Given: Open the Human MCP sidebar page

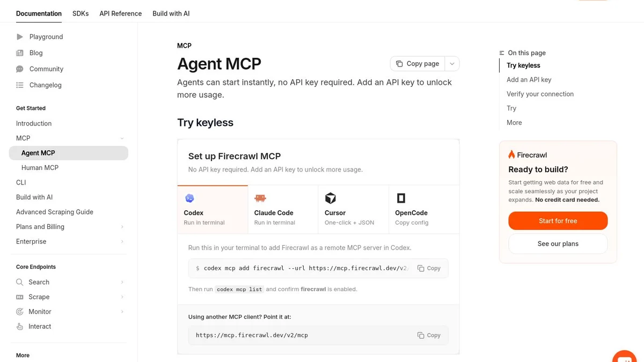Looking at the screenshot, I should pyautogui.click(x=40, y=168).
